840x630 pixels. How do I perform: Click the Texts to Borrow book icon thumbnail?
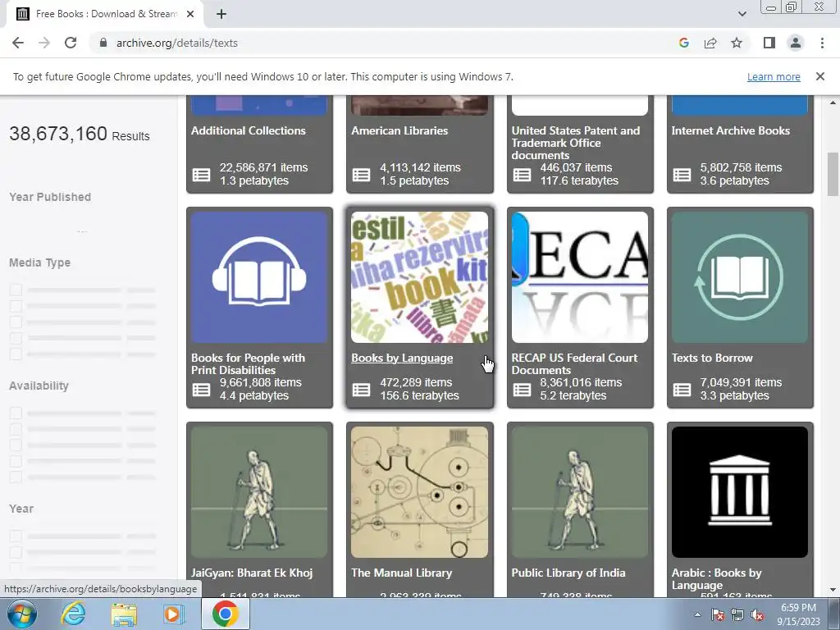(740, 277)
